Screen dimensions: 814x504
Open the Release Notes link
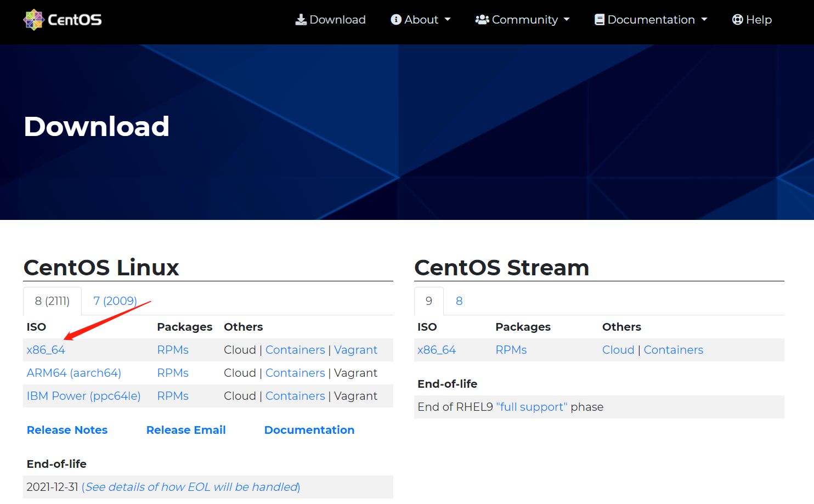point(67,430)
